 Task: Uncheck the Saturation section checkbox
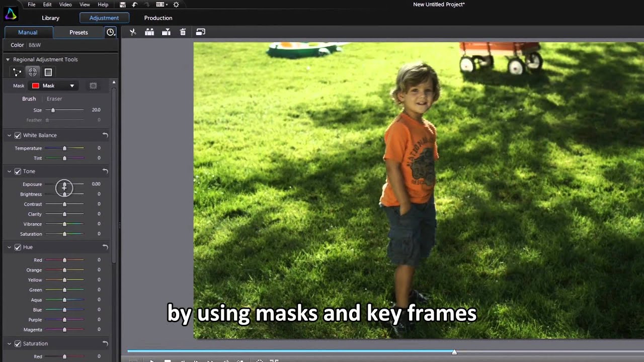(18, 344)
